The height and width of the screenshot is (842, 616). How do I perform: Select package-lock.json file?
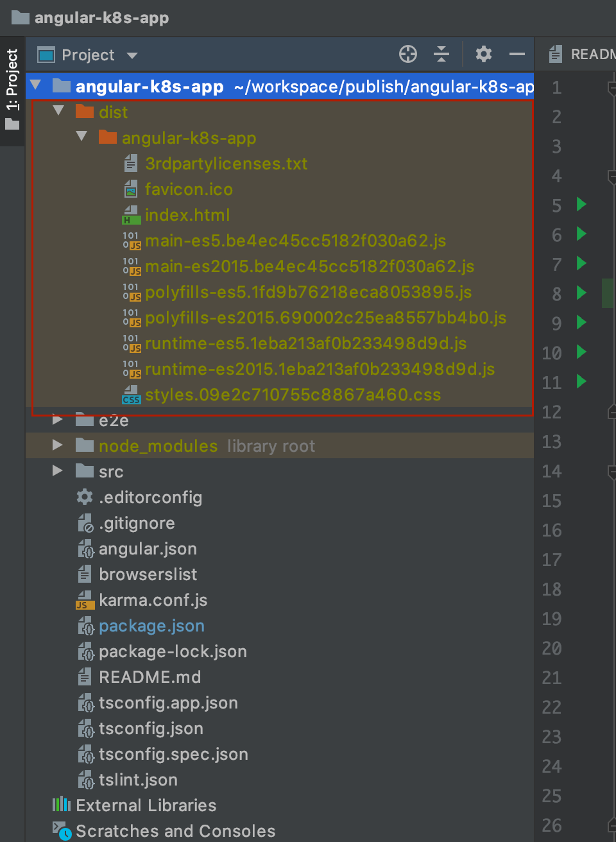coord(173,651)
